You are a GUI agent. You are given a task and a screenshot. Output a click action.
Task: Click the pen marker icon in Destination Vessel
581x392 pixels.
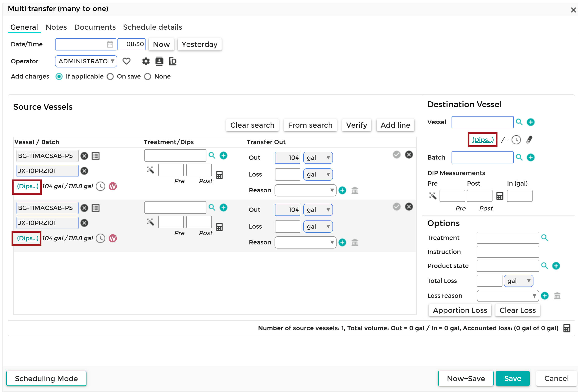tap(529, 139)
